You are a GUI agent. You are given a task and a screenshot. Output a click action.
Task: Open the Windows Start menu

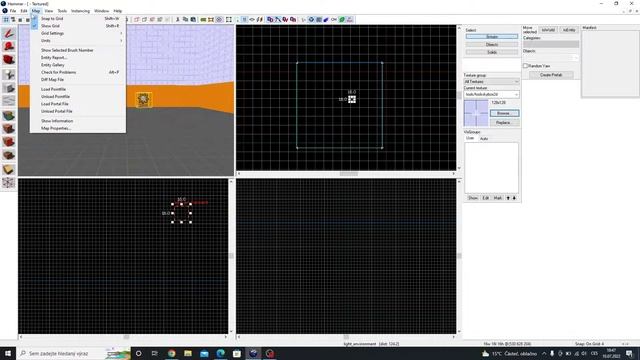coord(8,353)
